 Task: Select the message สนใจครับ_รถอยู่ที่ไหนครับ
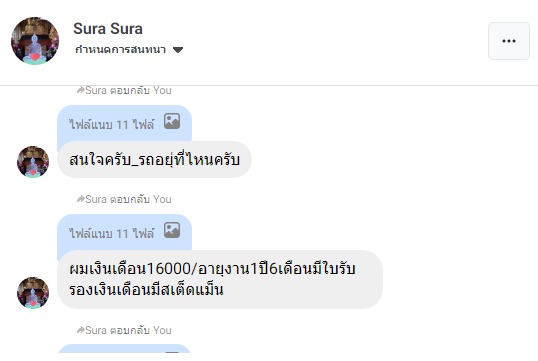click(154, 160)
